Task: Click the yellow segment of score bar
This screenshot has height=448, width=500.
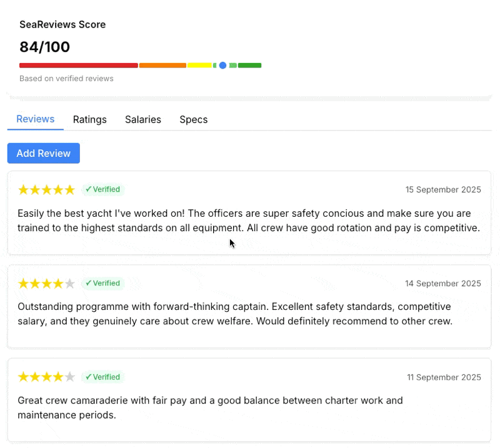Action: tap(199, 65)
